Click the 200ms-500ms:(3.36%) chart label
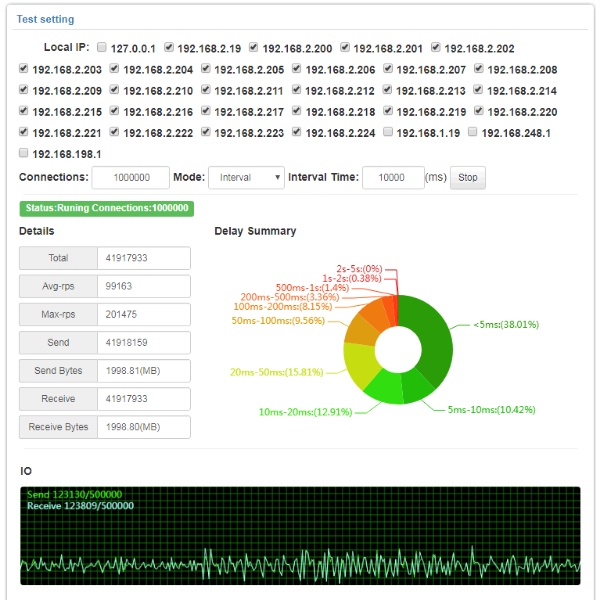 [290, 297]
